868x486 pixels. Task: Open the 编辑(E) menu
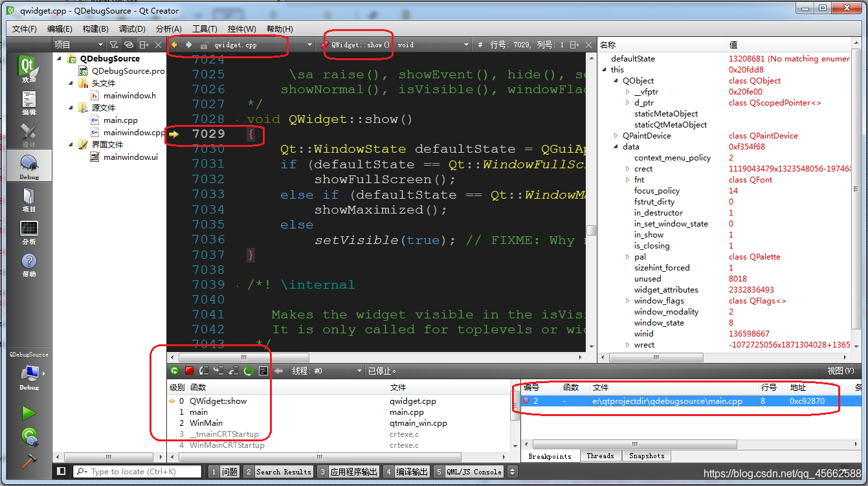tap(60, 29)
